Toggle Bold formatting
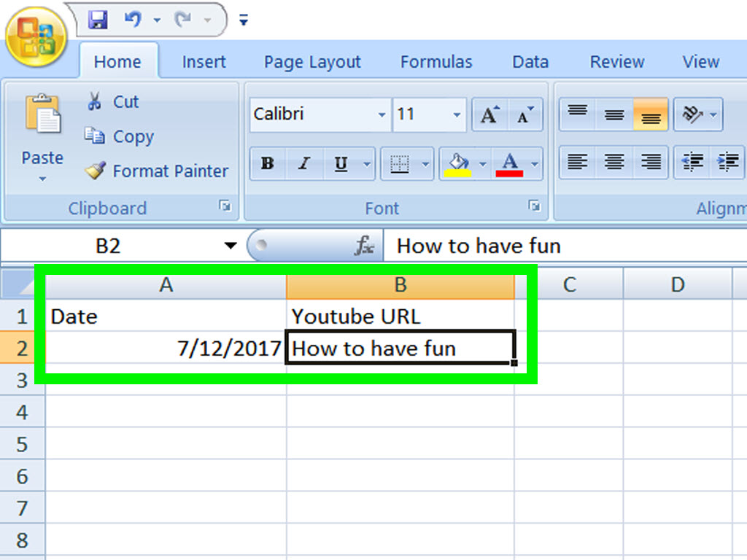Image resolution: width=747 pixels, height=560 pixels. click(268, 164)
